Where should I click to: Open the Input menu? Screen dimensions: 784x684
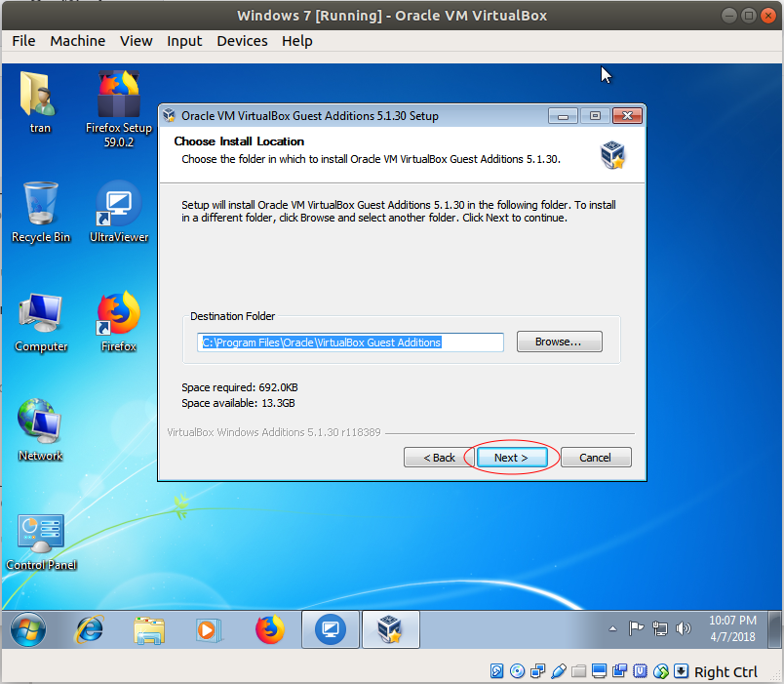coord(184,41)
